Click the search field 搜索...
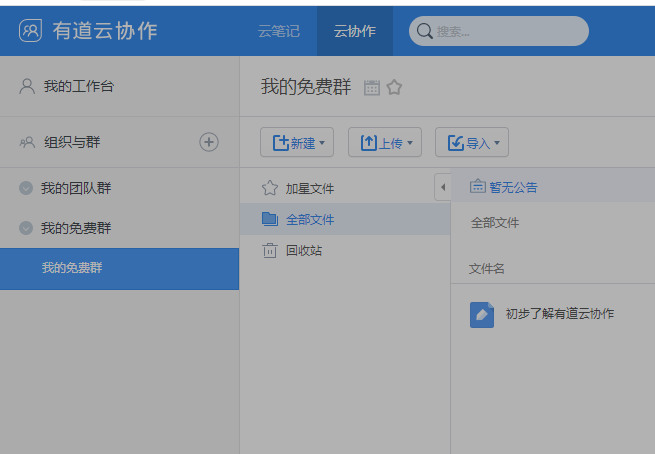 [x=499, y=31]
